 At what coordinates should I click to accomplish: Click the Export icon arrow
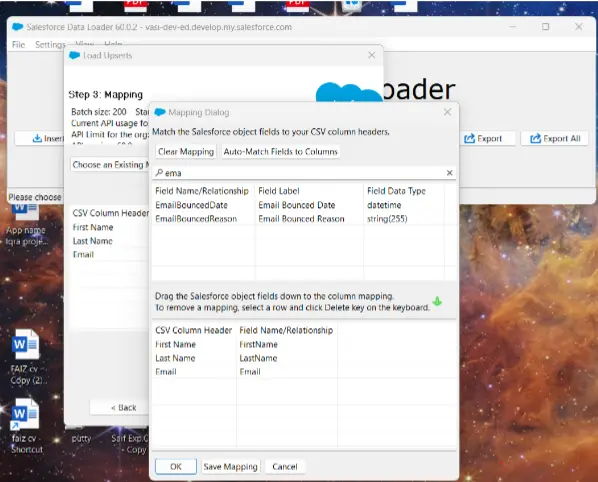469,138
